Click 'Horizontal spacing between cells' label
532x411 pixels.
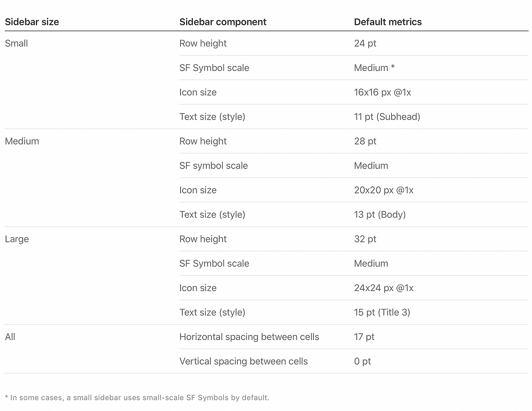point(249,337)
